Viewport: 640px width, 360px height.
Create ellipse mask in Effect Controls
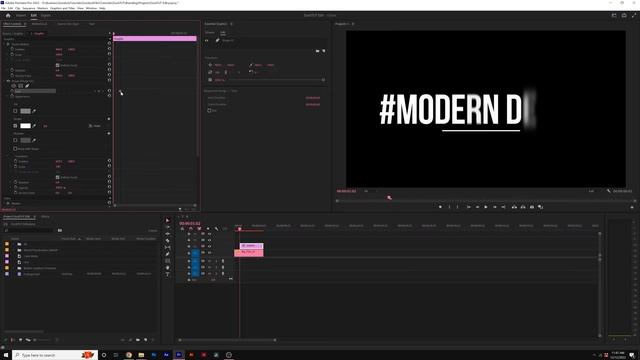(13, 86)
